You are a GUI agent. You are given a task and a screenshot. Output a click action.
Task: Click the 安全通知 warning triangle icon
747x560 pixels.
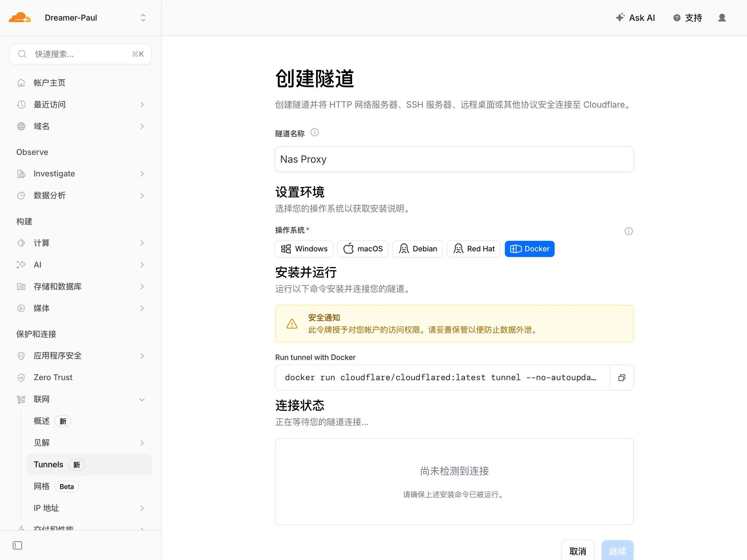(292, 324)
